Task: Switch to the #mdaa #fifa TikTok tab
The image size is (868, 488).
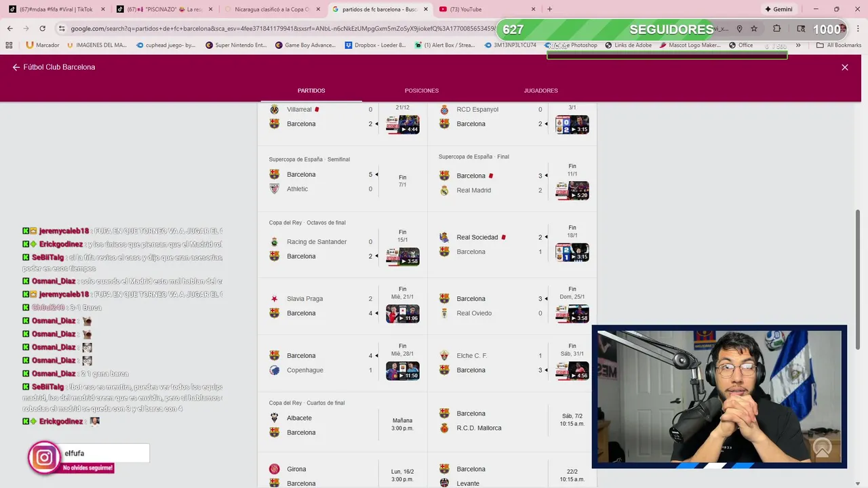Action: [56, 9]
